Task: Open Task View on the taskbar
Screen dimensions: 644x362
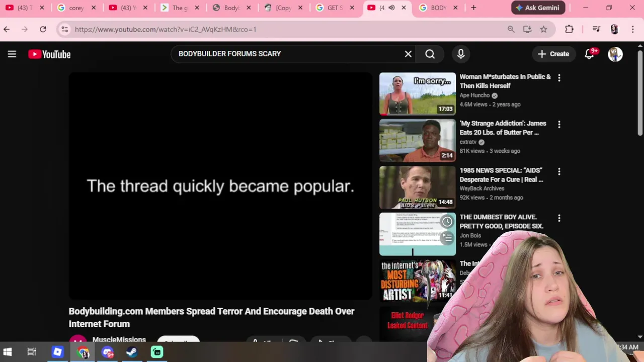Action: click(x=32, y=352)
